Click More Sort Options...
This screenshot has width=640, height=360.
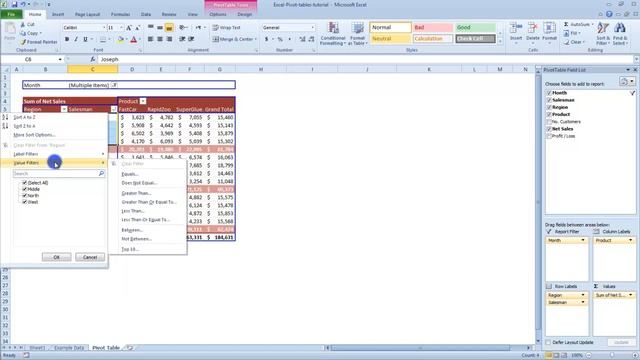coord(34,135)
